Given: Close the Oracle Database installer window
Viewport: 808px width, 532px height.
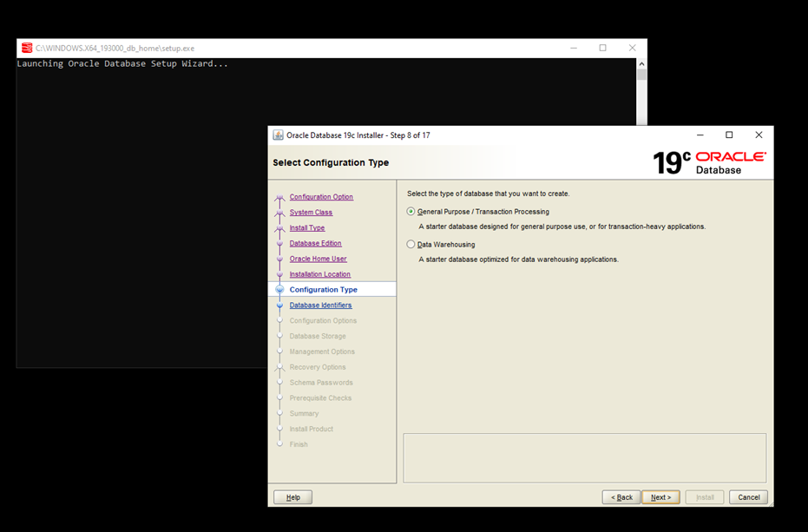Looking at the screenshot, I should (x=759, y=135).
